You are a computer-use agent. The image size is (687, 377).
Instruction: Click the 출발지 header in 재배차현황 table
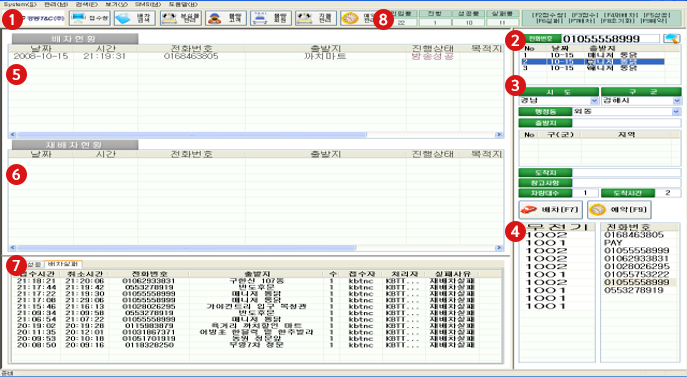(326, 154)
